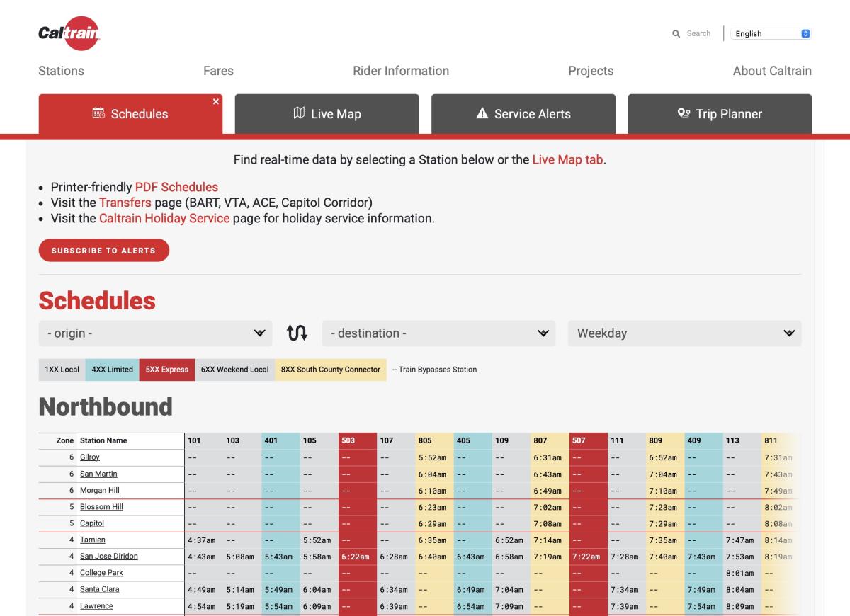Open the San Jose Diridon station page
850x616 pixels.
(109, 556)
